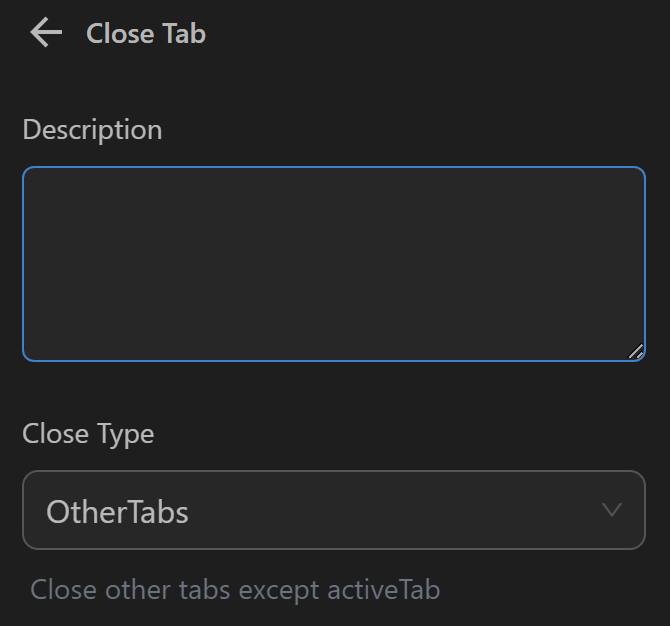Click inside the Description text area
Image resolution: width=670 pixels, height=626 pixels.
[x=333, y=263]
